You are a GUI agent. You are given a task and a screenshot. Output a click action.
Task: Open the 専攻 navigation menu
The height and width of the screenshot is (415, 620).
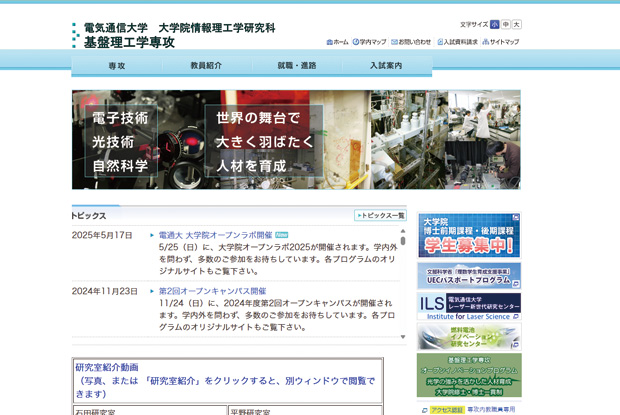pyautogui.click(x=117, y=65)
